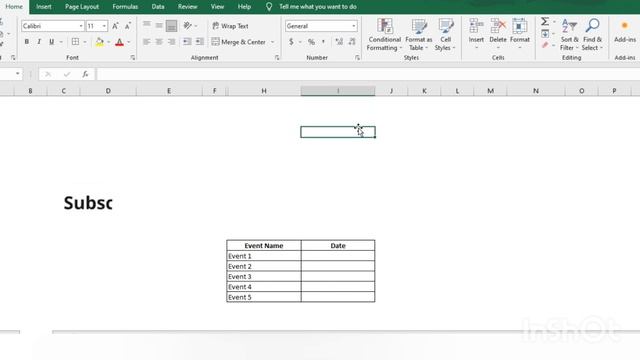
Task: Switch to the Page Layout tab
Action: pyautogui.click(x=82, y=7)
